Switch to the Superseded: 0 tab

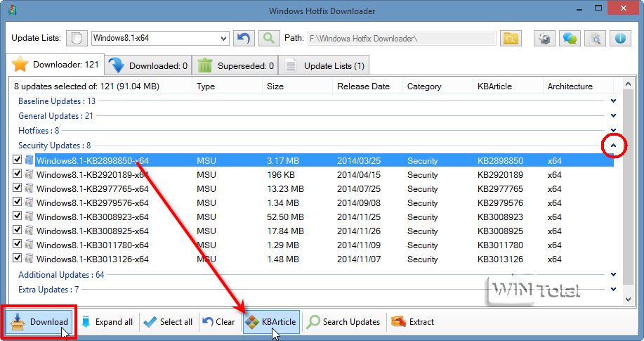pos(235,66)
